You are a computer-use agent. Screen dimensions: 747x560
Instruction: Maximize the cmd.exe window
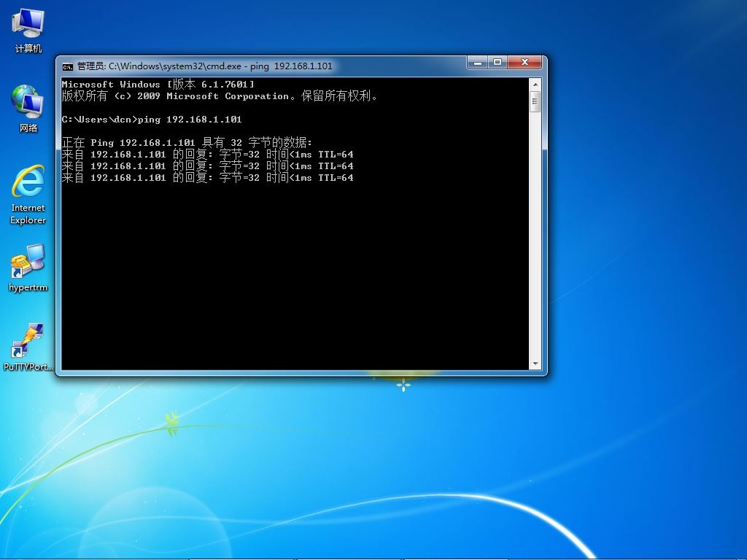(498, 63)
